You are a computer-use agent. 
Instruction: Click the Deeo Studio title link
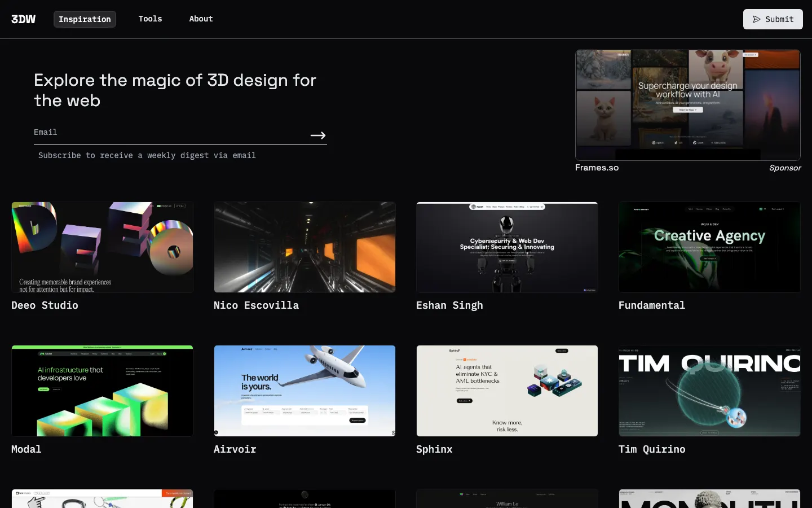tap(45, 305)
